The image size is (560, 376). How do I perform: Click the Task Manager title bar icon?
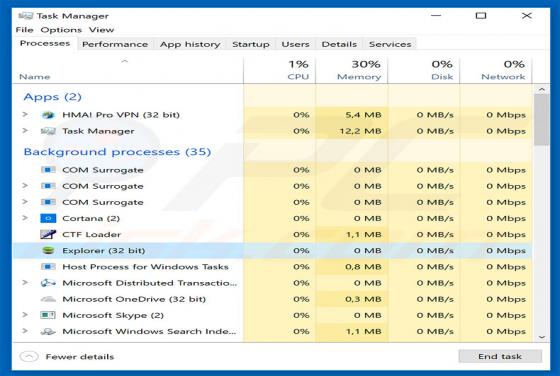(x=26, y=16)
